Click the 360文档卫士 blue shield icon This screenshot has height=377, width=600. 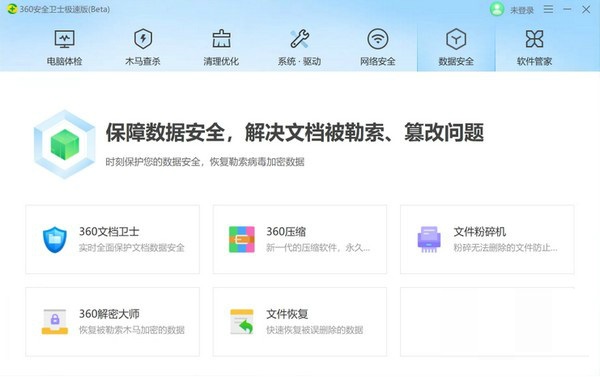pos(55,240)
